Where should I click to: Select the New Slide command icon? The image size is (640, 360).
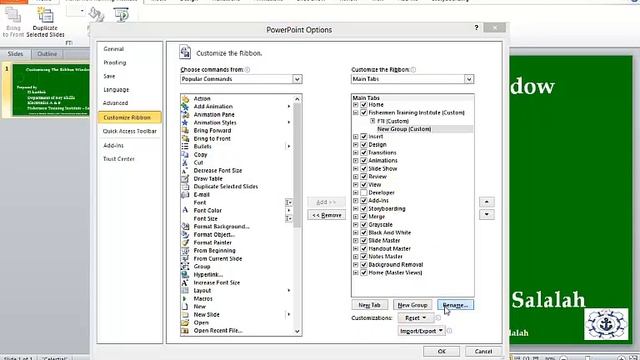(x=185, y=315)
